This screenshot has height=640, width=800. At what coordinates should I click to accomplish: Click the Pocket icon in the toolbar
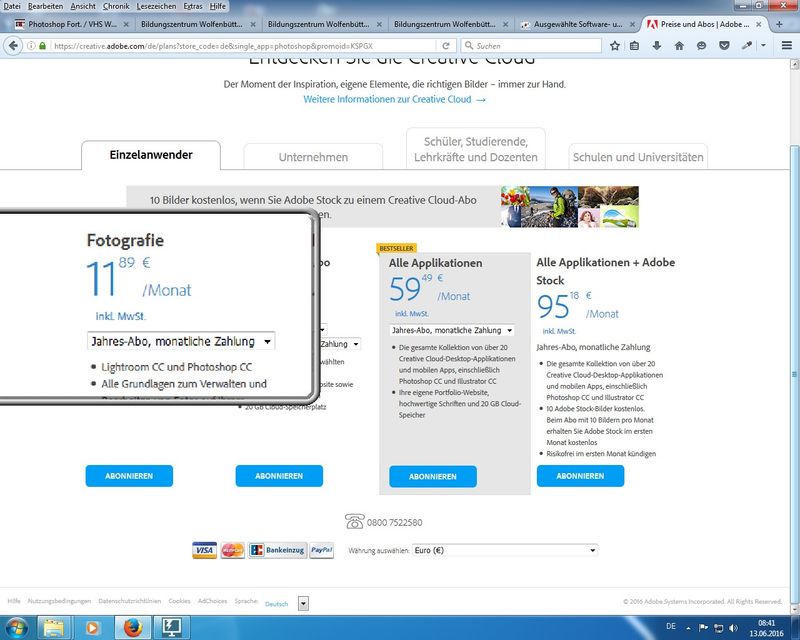[724, 45]
